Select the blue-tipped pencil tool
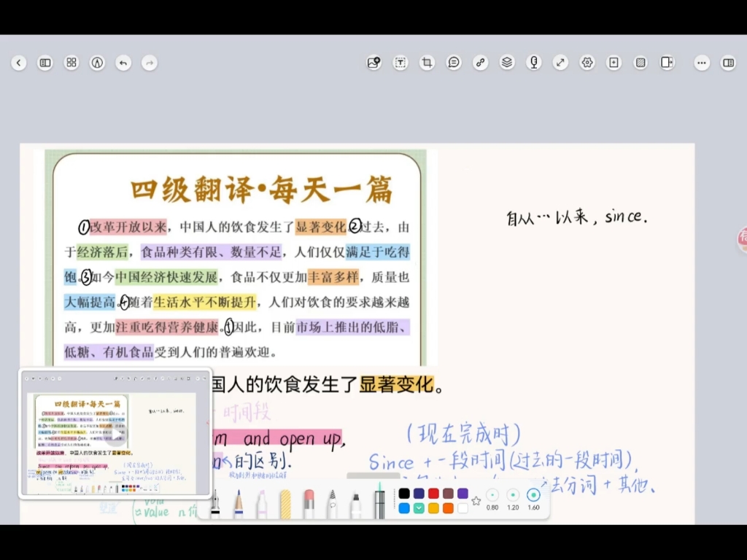 [239, 505]
